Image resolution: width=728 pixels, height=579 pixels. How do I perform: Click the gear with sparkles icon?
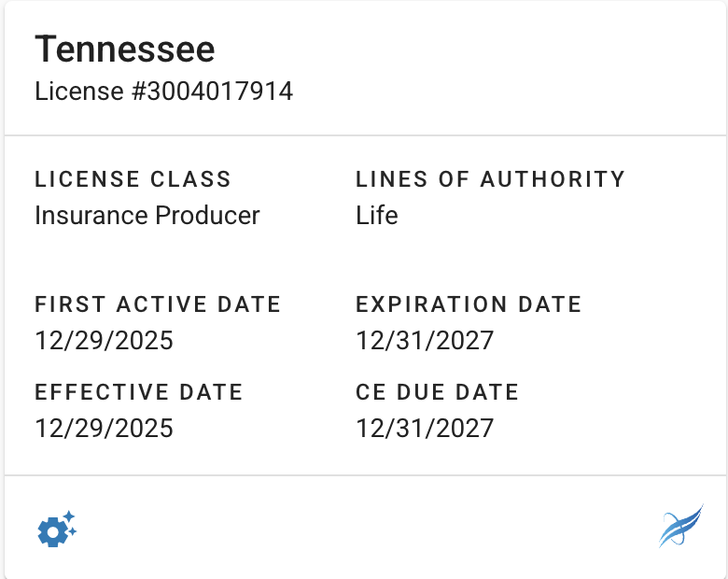[x=56, y=530]
